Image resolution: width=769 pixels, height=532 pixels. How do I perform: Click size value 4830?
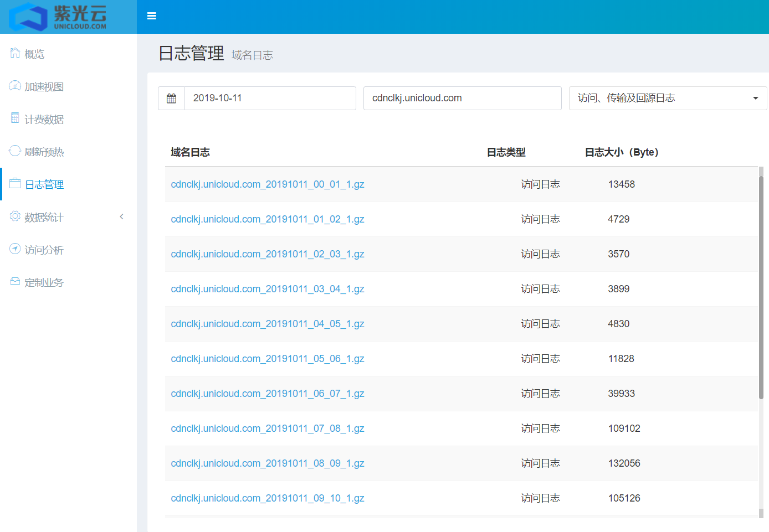point(619,324)
